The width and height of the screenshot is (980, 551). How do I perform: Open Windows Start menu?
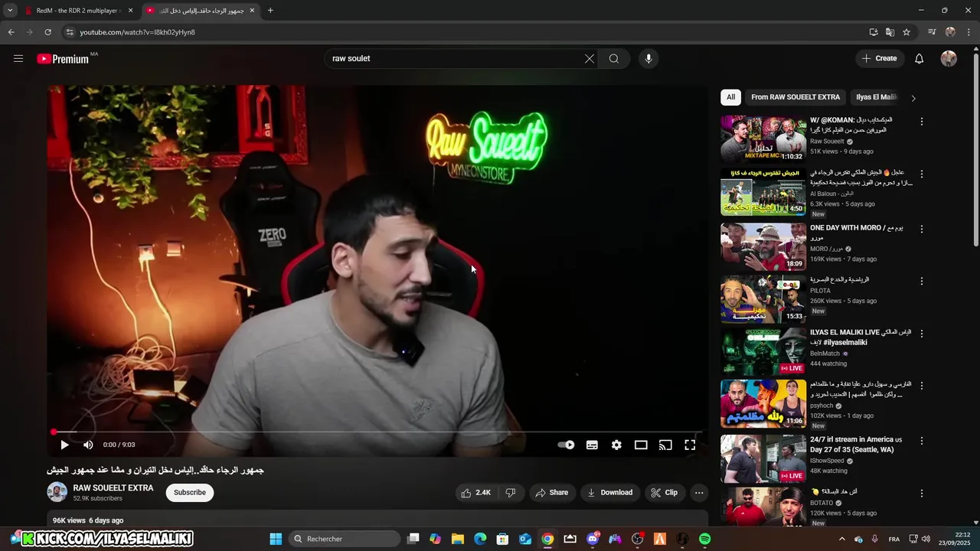pos(276,539)
